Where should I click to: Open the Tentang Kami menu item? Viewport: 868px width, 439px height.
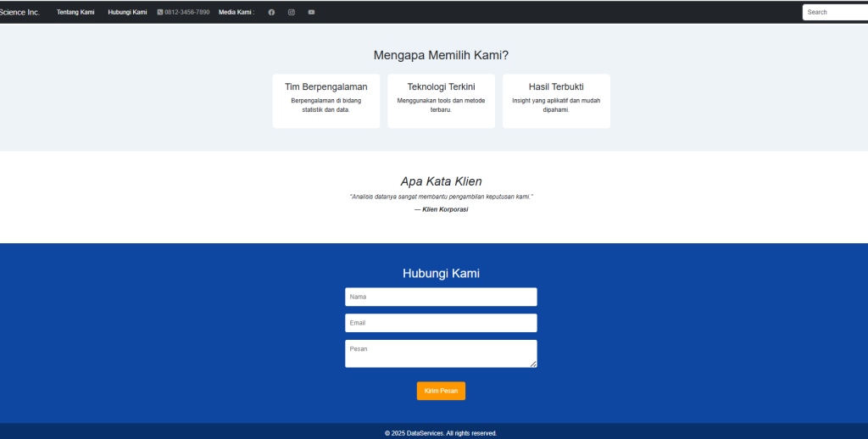tap(75, 12)
